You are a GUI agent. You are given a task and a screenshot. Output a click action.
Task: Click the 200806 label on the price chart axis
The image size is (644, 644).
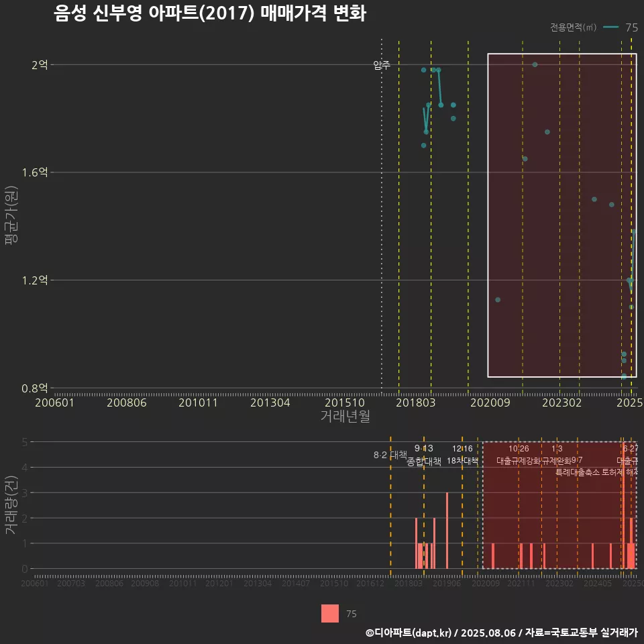[x=127, y=402]
